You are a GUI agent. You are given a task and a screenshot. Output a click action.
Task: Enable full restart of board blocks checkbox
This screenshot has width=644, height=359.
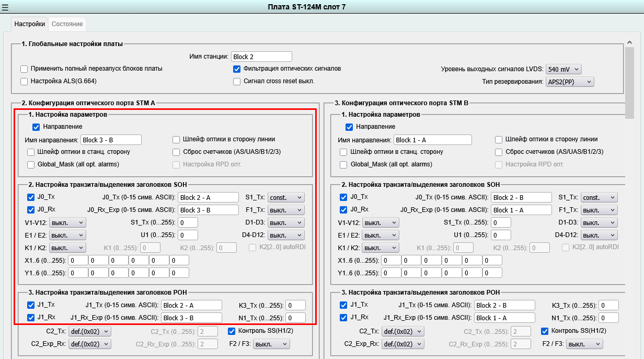[24, 69]
